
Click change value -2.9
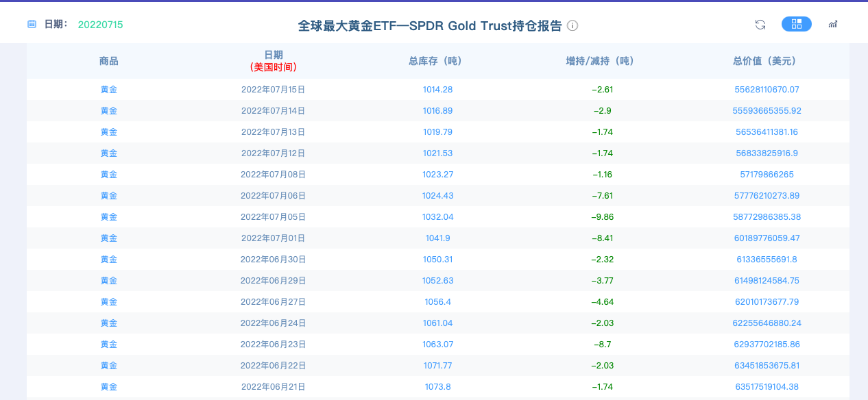[x=603, y=110]
